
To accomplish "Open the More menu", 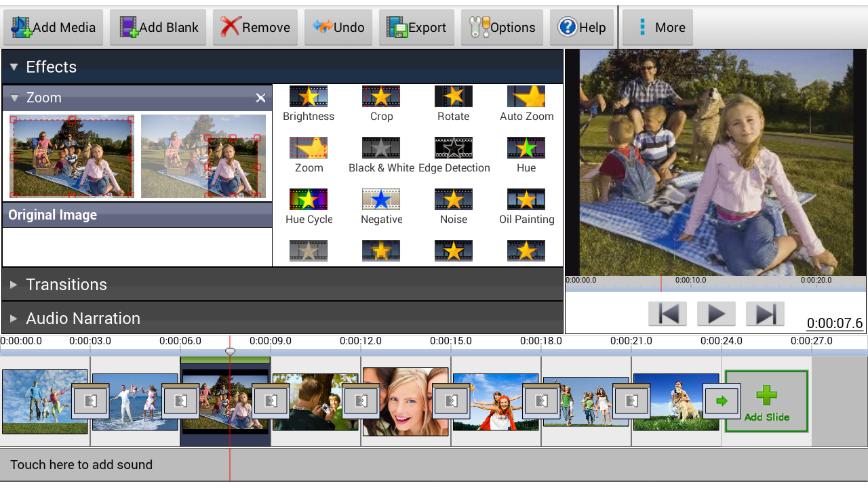I will tap(658, 27).
